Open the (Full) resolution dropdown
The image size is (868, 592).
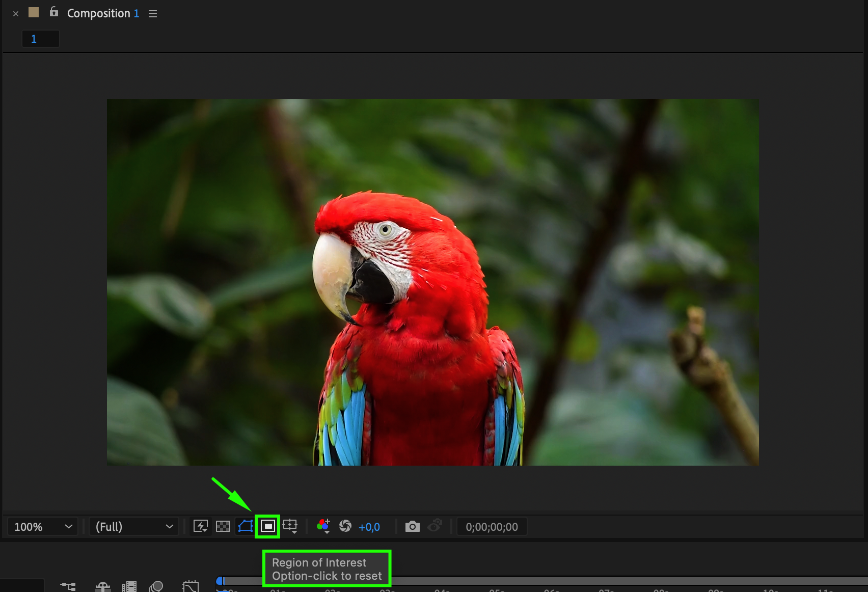(134, 527)
